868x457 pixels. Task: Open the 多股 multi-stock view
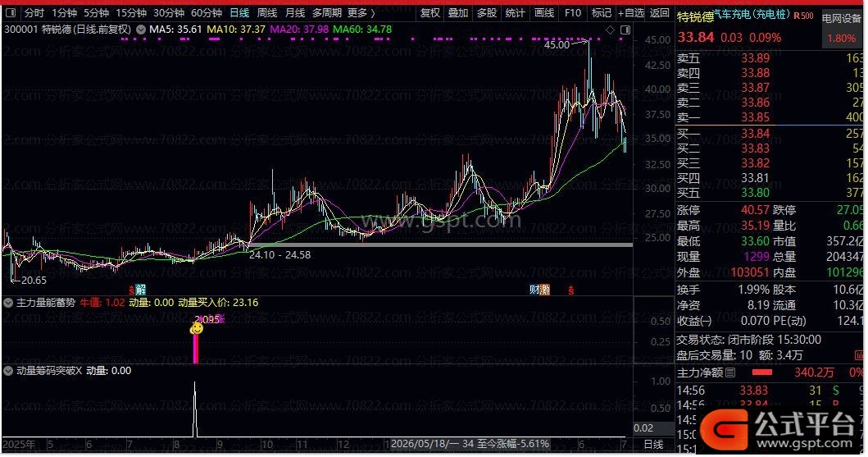point(487,13)
